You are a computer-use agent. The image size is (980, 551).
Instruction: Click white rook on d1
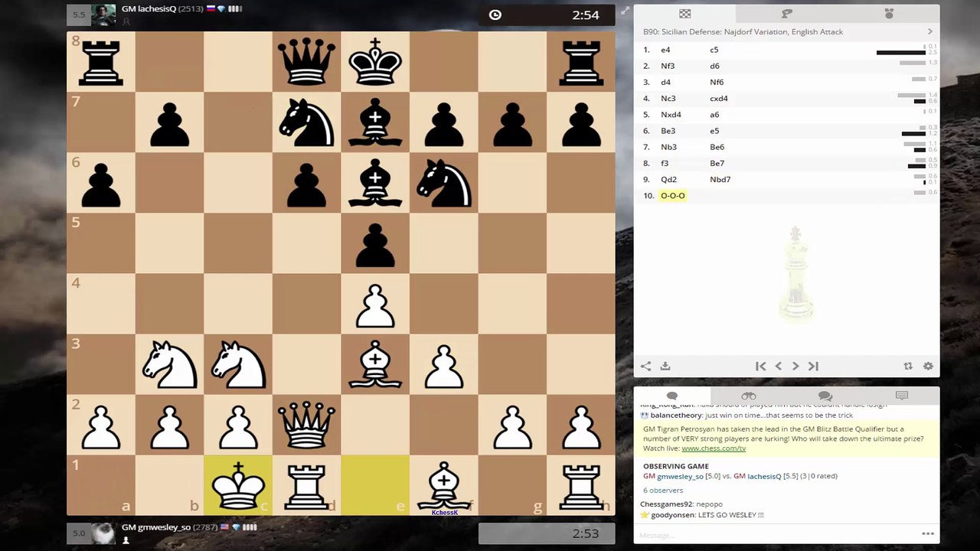coord(307,485)
